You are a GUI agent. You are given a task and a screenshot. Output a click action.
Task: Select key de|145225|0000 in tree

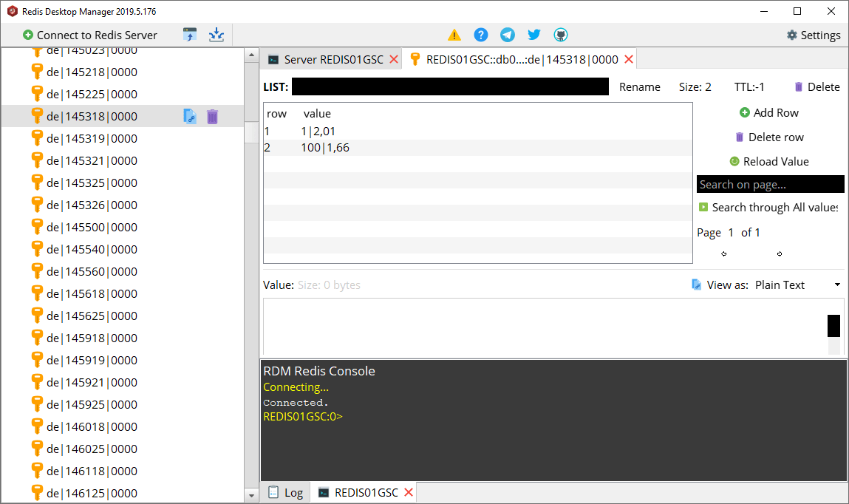coord(92,94)
